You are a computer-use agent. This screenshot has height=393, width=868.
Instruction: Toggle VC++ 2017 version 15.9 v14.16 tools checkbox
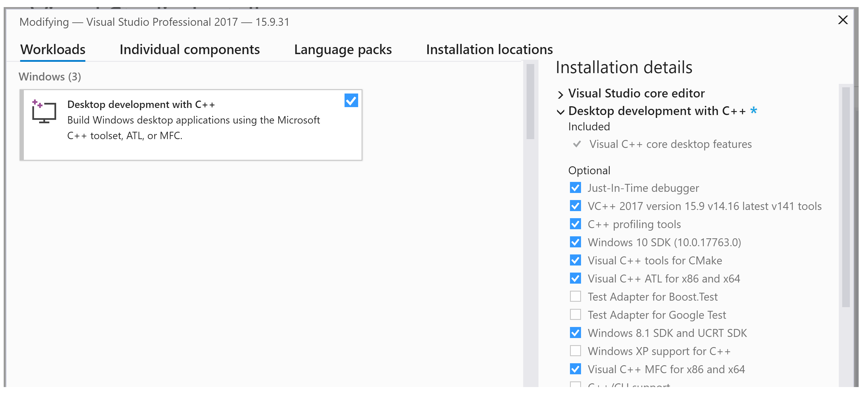click(x=575, y=206)
